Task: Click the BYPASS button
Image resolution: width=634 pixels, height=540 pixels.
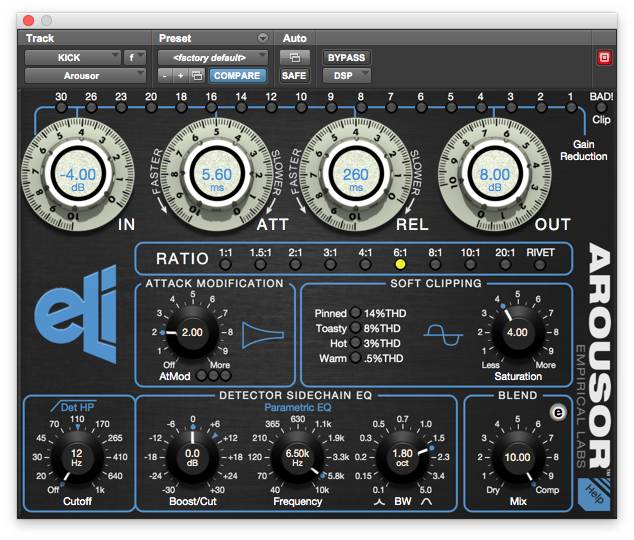Action: [347, 57]
